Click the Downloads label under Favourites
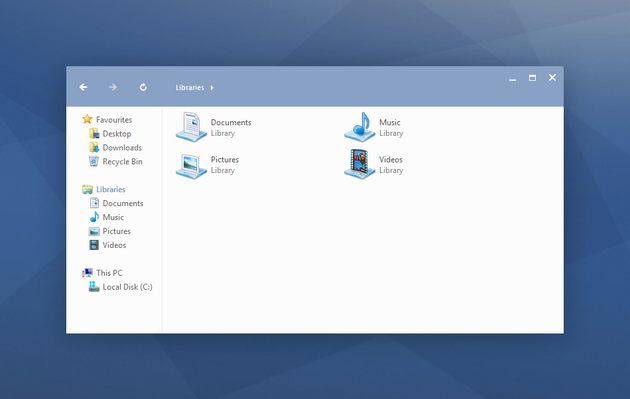Screen dimensions: 630x399 122,148
